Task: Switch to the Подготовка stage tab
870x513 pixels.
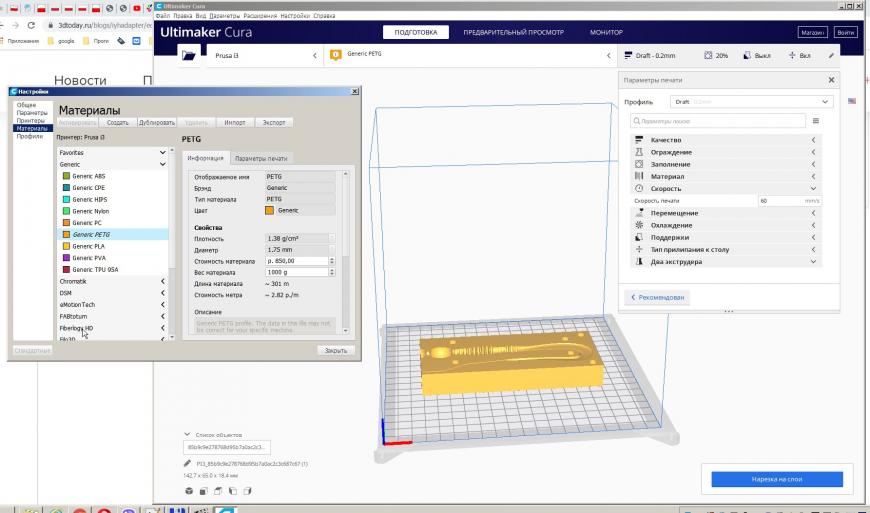Action: click(416, 32)
